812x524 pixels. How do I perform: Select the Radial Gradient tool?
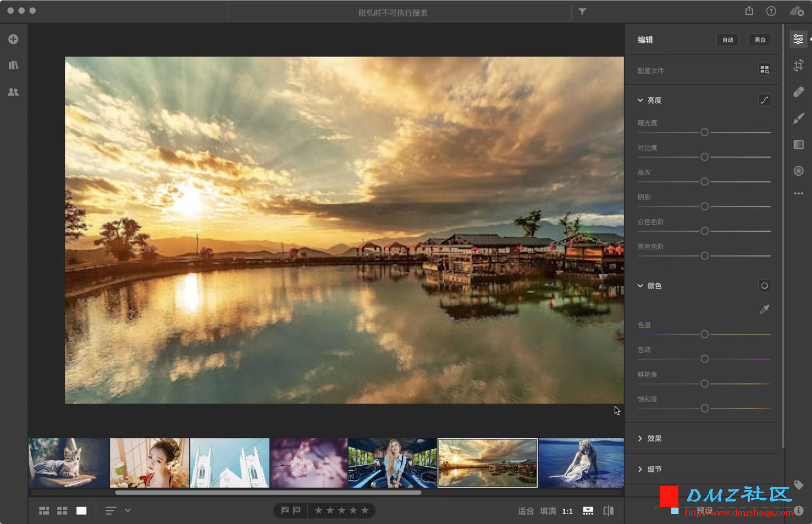click(x=798, y=171)
